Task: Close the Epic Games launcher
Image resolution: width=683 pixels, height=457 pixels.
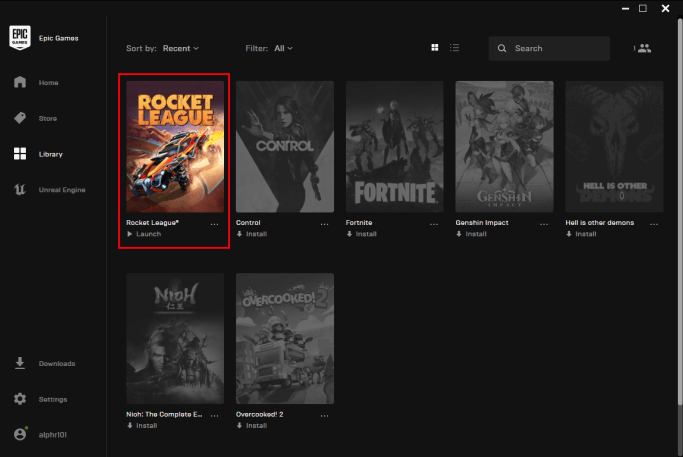Action: coord(665,8)
